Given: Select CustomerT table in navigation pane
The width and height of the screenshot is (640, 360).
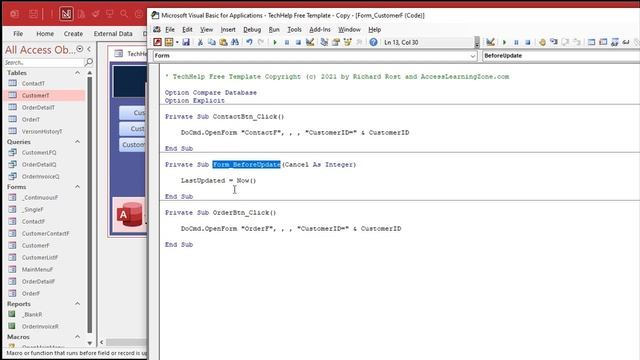Looking at the screenshot, I should coord(44,95).
